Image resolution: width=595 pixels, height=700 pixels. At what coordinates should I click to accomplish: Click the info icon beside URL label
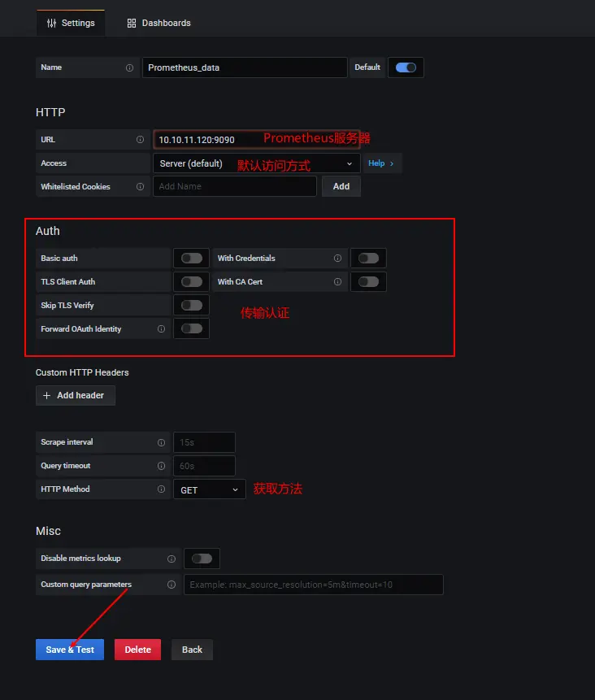[140, 140]
